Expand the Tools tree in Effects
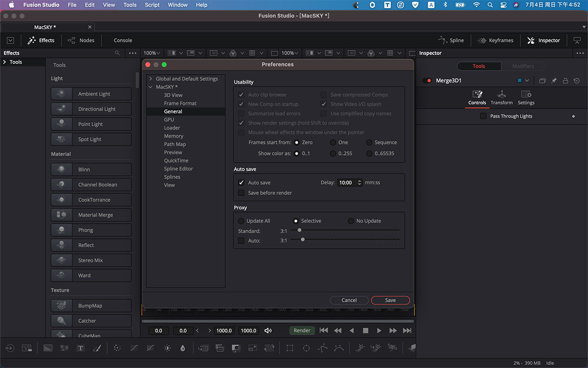This screenshot has height=368, width=588. click(4, 62)
